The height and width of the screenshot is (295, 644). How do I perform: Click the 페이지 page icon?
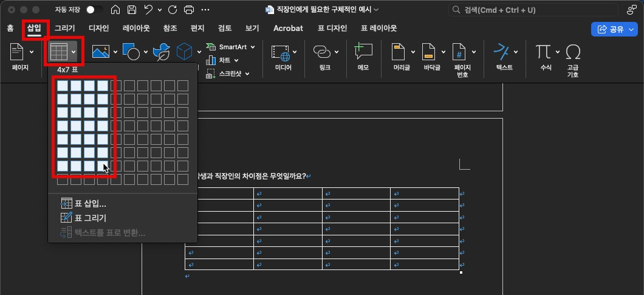17,52
